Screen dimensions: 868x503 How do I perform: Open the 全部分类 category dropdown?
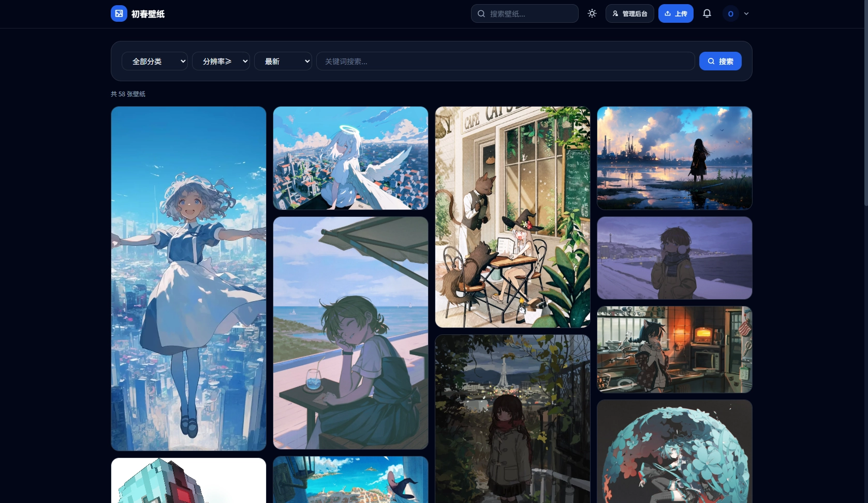155,61
